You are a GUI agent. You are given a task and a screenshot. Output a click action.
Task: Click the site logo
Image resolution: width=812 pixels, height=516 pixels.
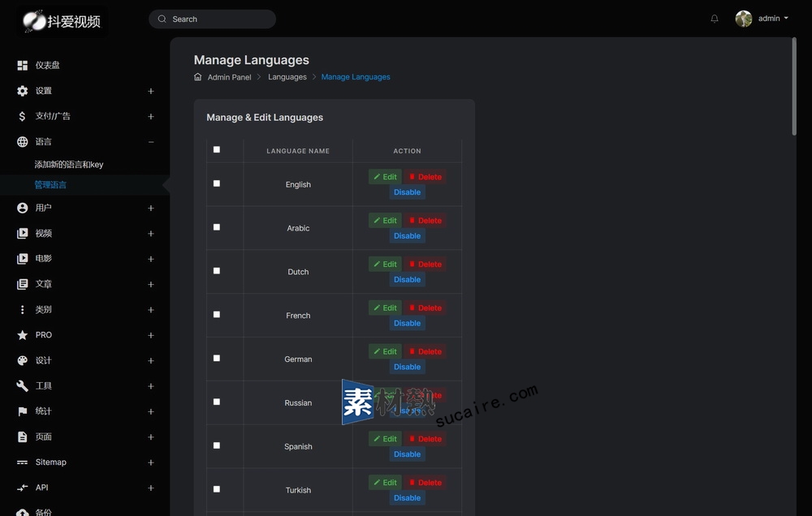[x=62, y=21]
